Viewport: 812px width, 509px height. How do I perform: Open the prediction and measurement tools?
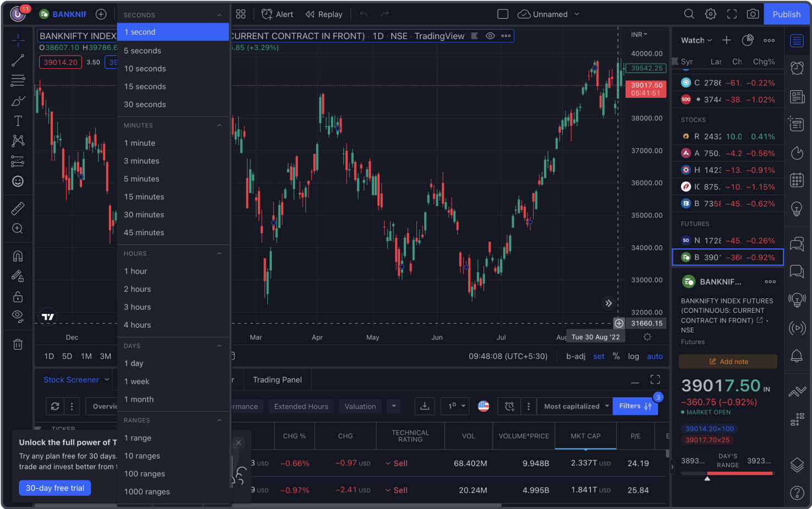pyautogui.click(x=18, y=161)
